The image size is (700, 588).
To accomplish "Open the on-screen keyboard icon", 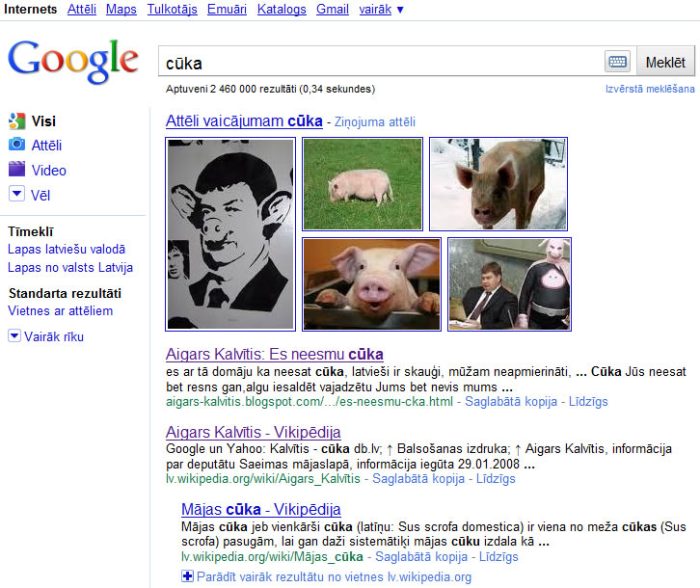I will point(617,62).
